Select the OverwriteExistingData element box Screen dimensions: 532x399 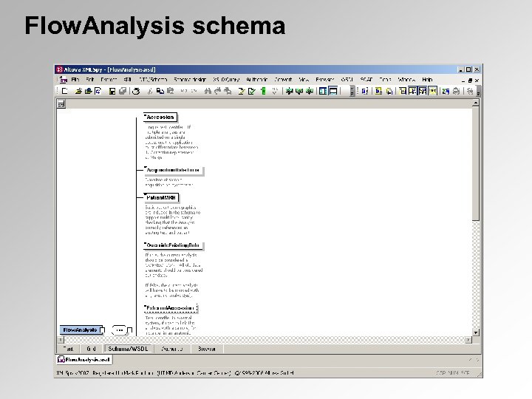[173, 245]
